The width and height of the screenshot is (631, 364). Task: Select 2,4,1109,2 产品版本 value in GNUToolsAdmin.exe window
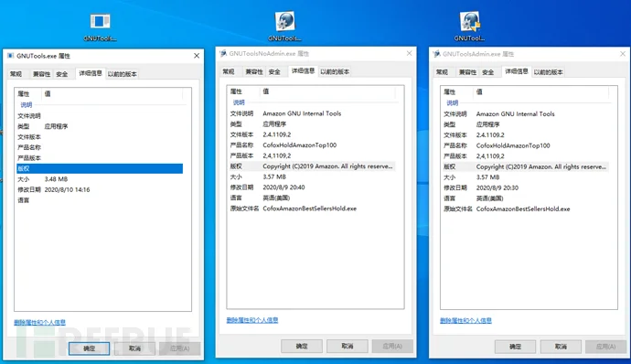(490, 156)
